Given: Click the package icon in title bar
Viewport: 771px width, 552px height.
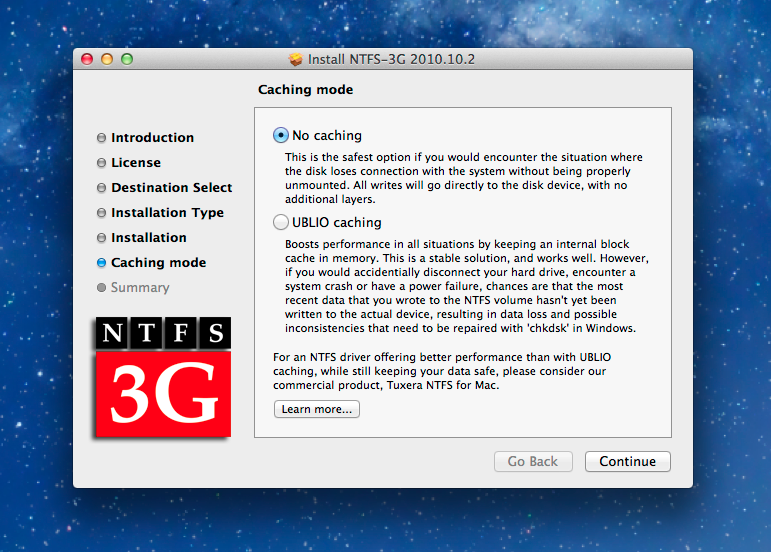Looking at the screenshot, I should (296, 59).
